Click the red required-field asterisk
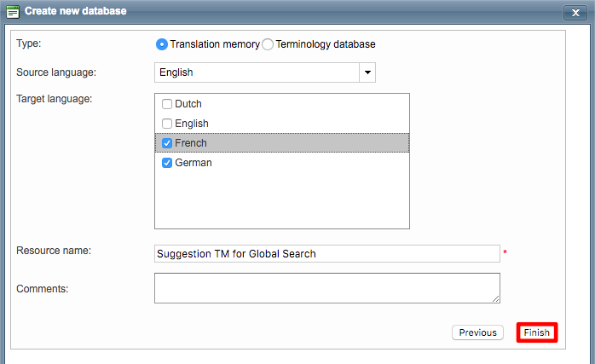This screenshot has width=595, height=364. pyautogui.click(x=505, y=253)
